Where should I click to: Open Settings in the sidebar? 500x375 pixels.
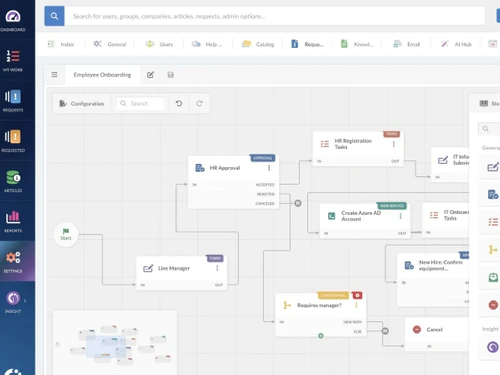pyautogui.click(x=13, y=261)
